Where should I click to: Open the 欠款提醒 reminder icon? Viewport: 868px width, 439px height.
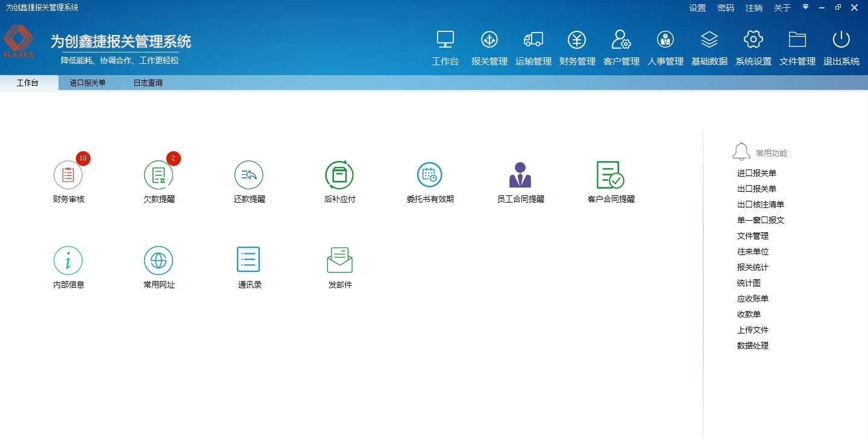tap(159, 175)
